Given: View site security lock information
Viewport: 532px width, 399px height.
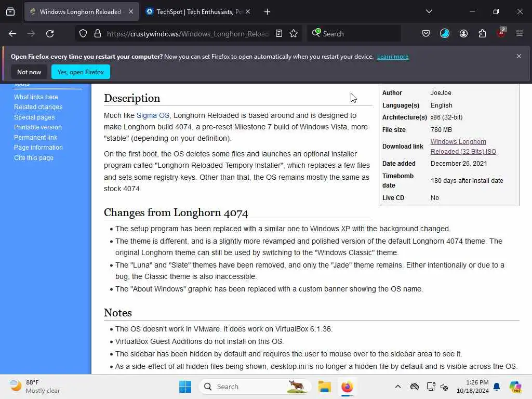Looking at the screenshot, I should pyautogui.click(x=98, y=34).
